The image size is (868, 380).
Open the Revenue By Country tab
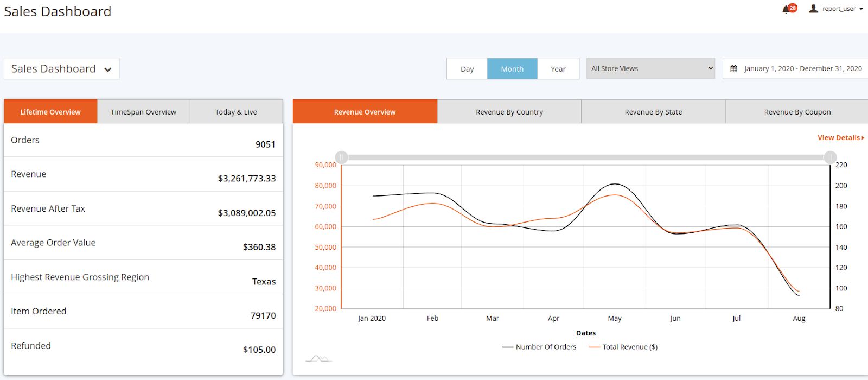pos(509,112)
